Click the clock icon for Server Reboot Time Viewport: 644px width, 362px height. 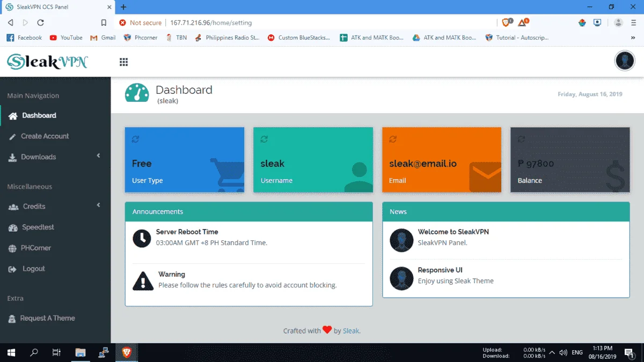[142, 238]
